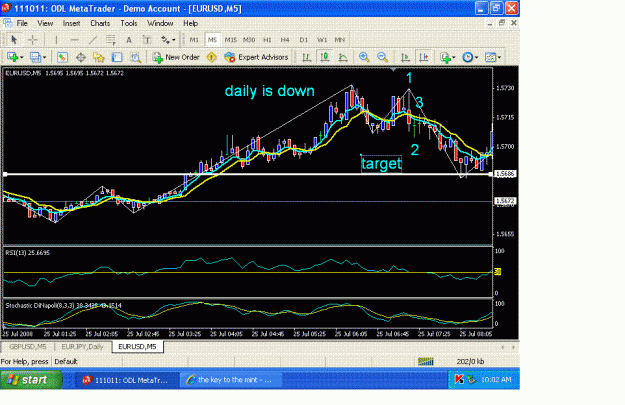This screenshot has width=625, height=405.
Task: Open the Navigator panel icon
Action: pos(98,57)
